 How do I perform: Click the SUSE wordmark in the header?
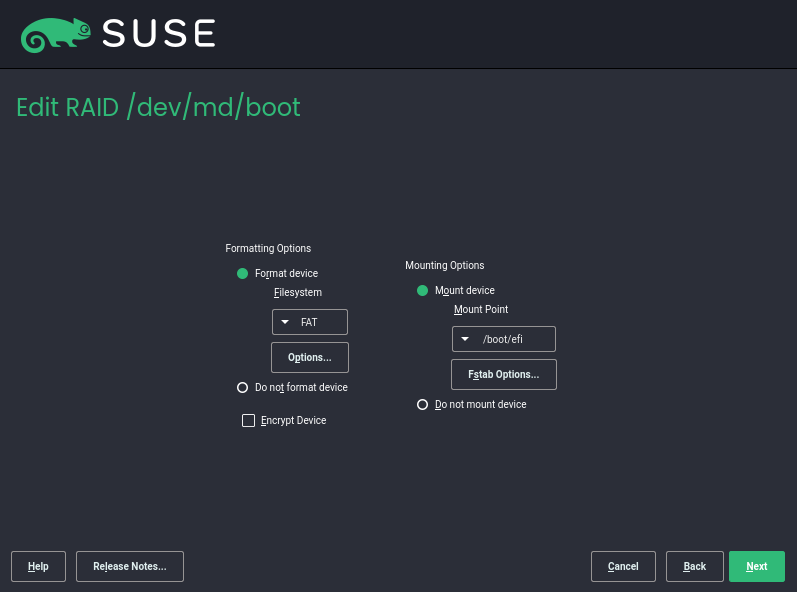pyautogui.click(x=159, y=34)
